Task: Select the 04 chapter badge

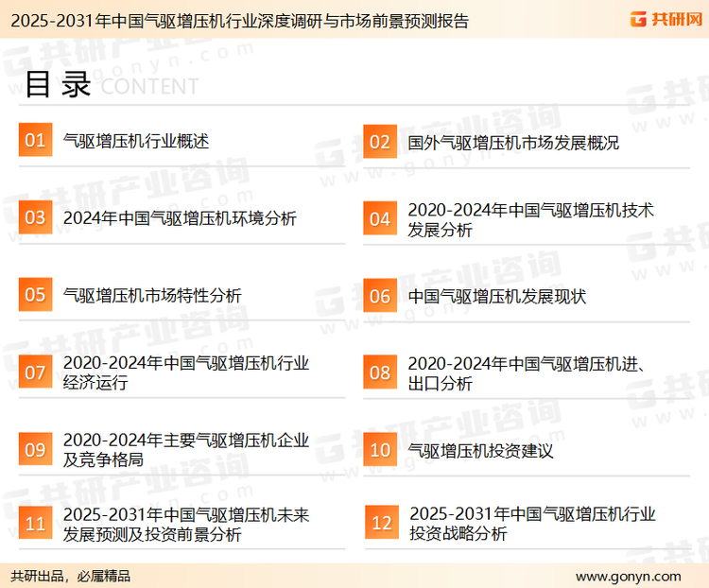Action: [x=379, y=218]
